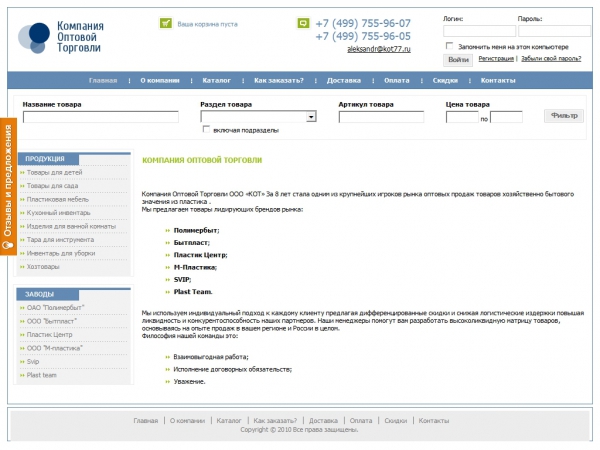Image resolution: width=600 pixels, height=450 pixels.
Task: Enable Запомнить меня на этом компьютере checkbox
Action: coord(448,46)
